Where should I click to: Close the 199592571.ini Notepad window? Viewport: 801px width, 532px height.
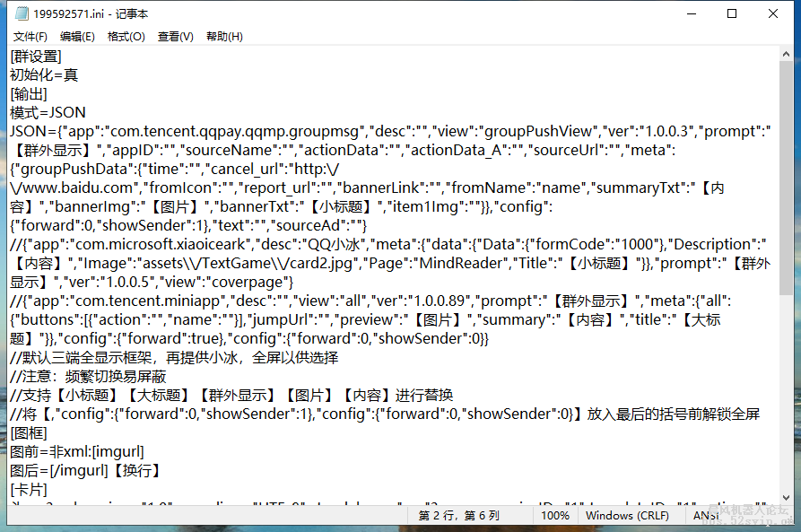774,13
